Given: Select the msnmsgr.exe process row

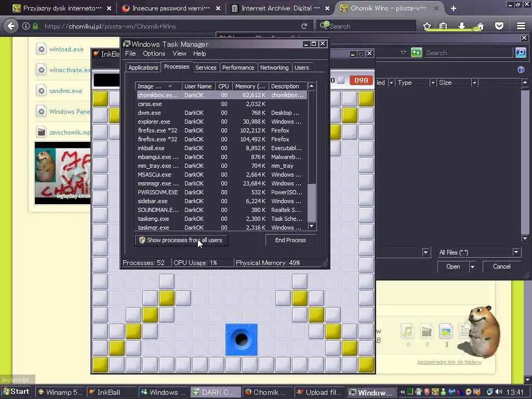Looking at the screenshot, I should (x=222, y=183).
